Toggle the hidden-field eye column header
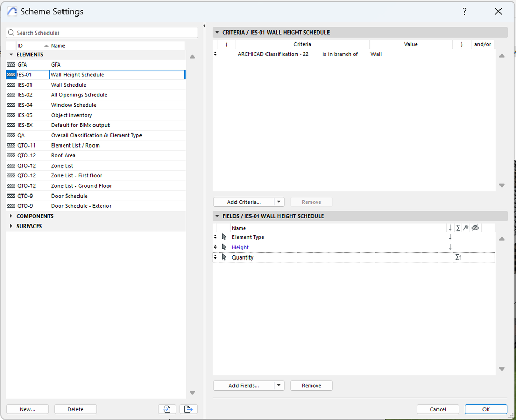This screenshot has height=420, width=516. tap(475, 228)
